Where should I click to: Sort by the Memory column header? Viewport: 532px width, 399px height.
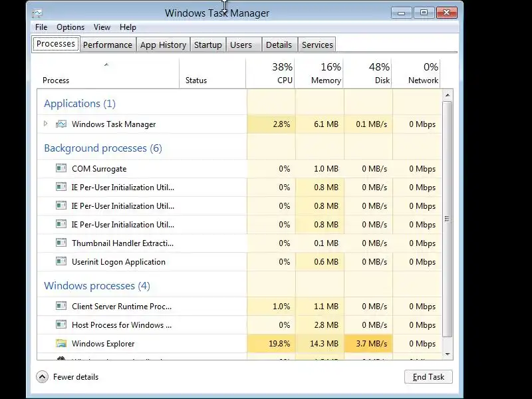tap(319, 74)
